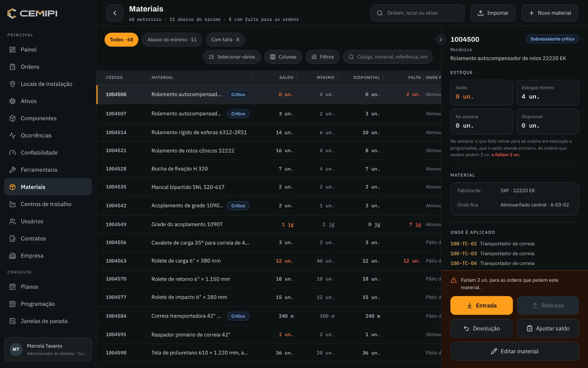Click the Ajustar saldo button
This screenshot has width=588, height=368.
(x=548, y=329)
